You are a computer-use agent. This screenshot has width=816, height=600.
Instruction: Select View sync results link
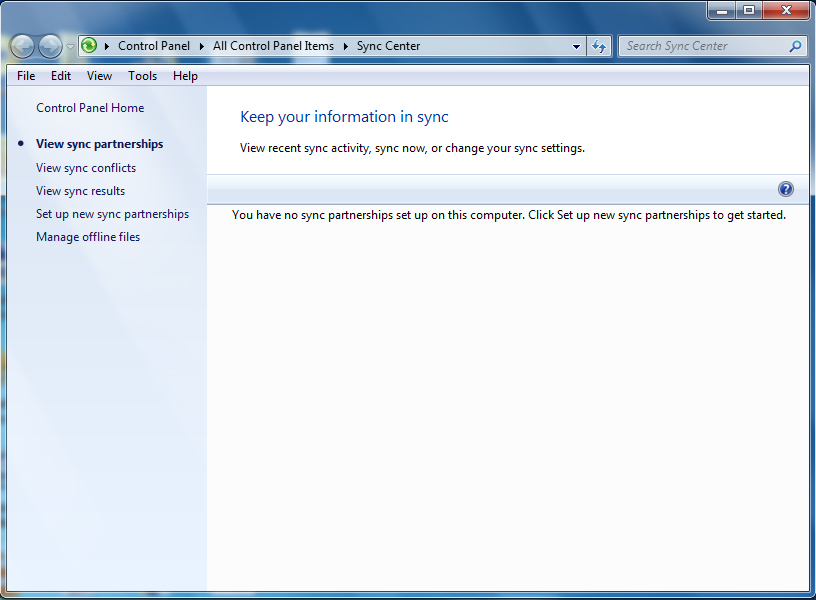(x=81, y=191)
